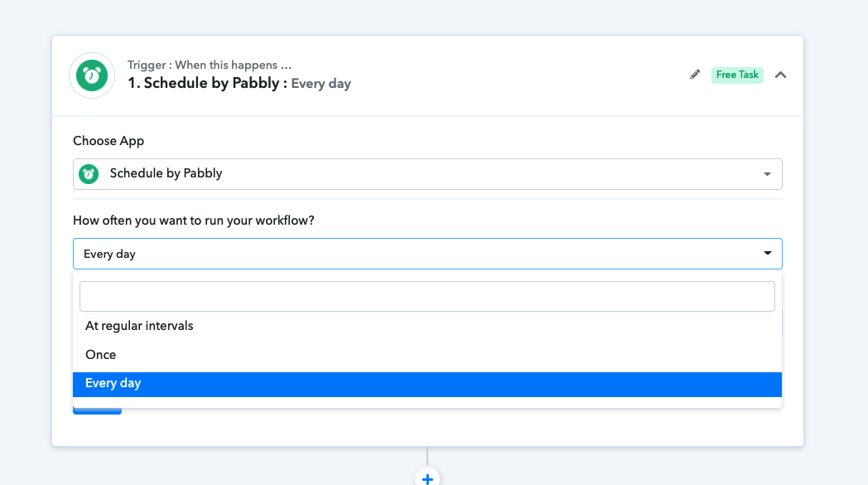Click the Choose App label
Viewport: 868px width, 485px height.
coord(108,141)
